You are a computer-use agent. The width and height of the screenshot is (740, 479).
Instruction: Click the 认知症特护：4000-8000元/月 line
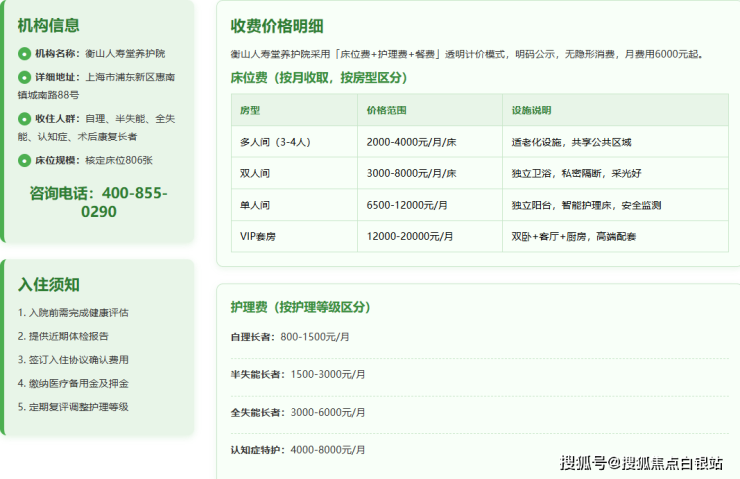pos(298,450)
